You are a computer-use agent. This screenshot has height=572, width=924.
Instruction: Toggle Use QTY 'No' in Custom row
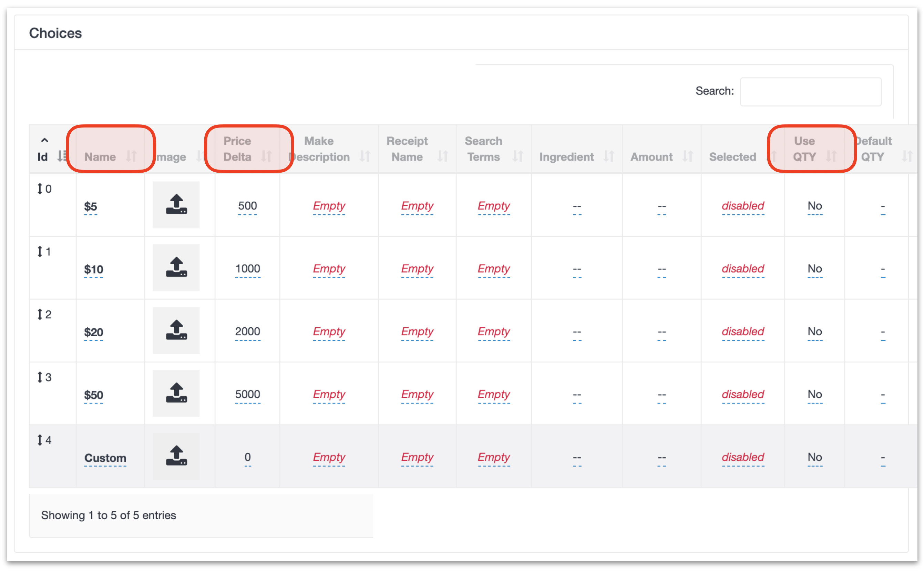point(814,457)
